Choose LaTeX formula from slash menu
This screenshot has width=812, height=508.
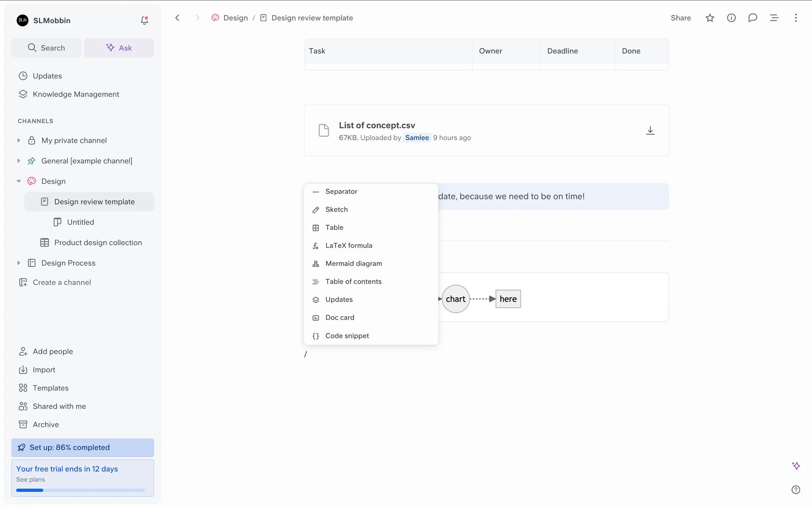coord(348,246)
